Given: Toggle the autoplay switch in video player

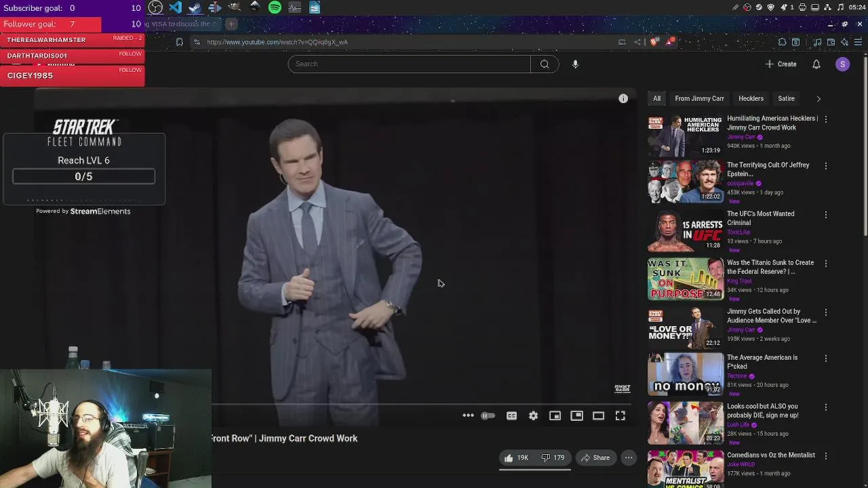Looking at the screenshot, I should click(488, 415).
